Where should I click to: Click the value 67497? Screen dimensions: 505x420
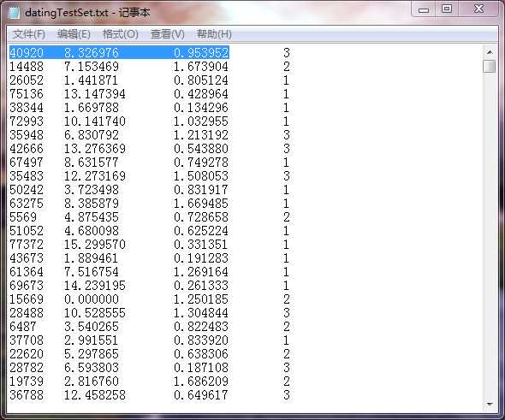[27, 163]
